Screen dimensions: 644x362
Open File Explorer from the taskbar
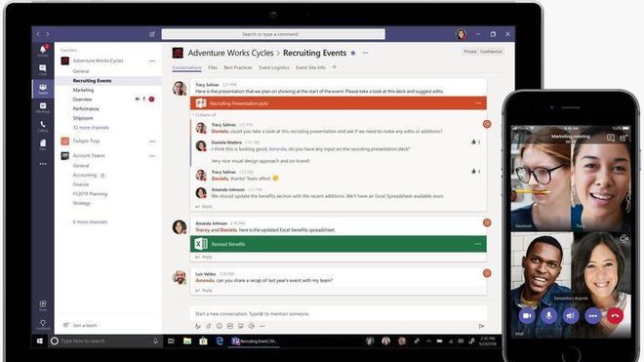tap(187, 342)
